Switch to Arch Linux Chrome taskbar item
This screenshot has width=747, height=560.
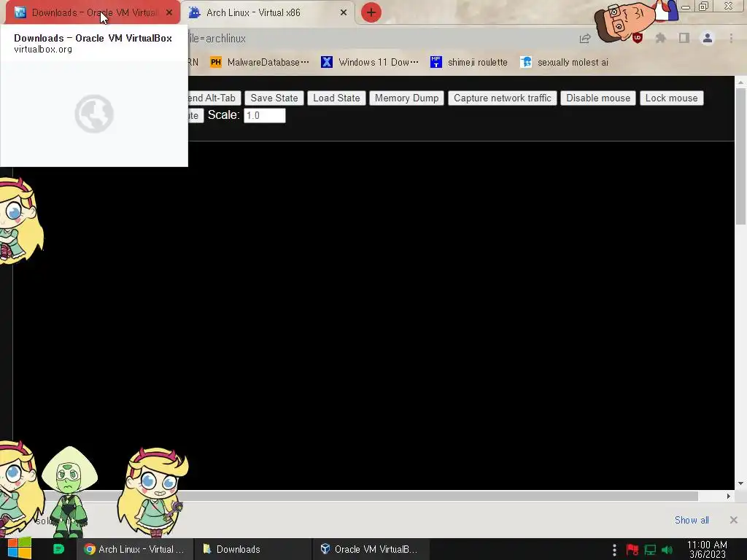135,549
